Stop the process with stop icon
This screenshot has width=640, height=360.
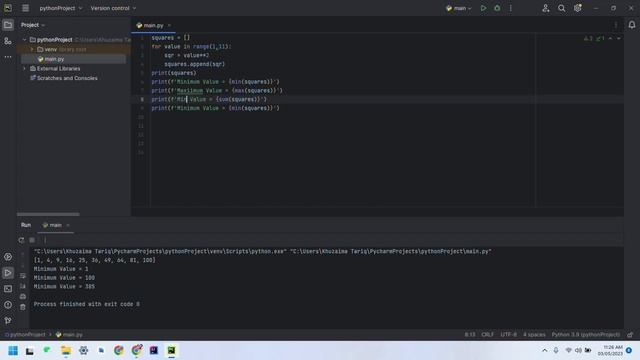click(x=32, y=240)
